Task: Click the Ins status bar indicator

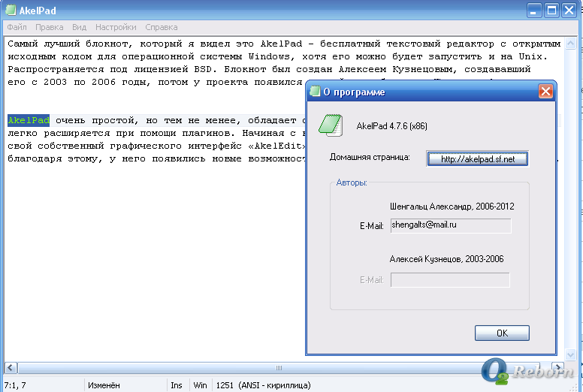Action: [177, 385]
